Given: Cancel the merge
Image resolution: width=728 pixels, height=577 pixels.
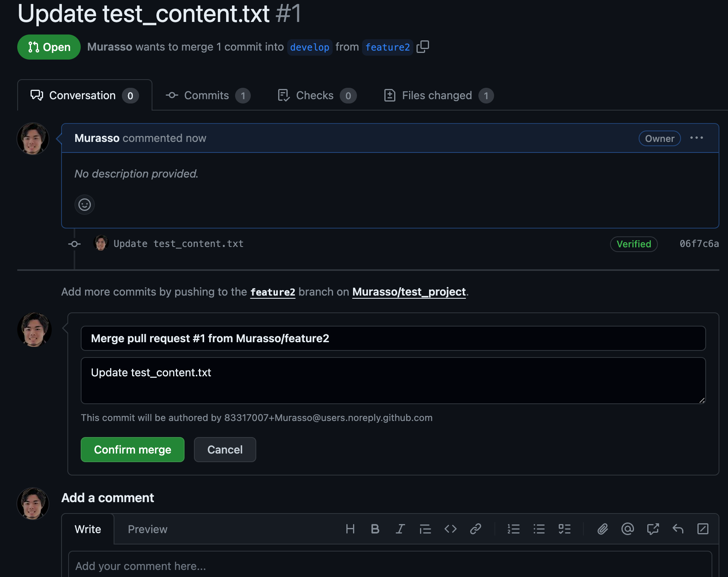Looking at the screenshot, I should (225, 450).
